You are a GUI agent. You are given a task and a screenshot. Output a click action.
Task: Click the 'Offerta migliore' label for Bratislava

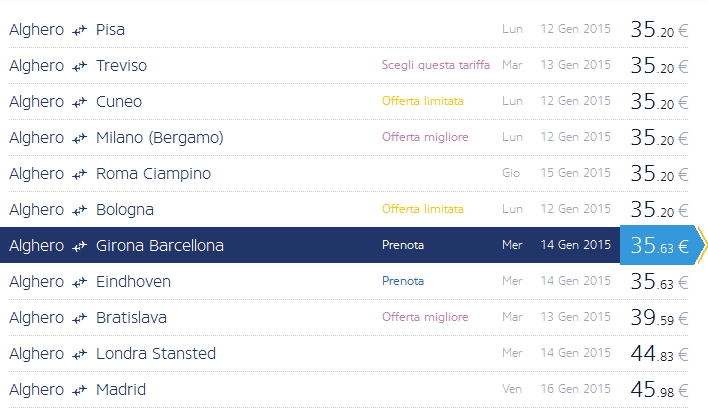pyautogui.click(x=424, y=318)
